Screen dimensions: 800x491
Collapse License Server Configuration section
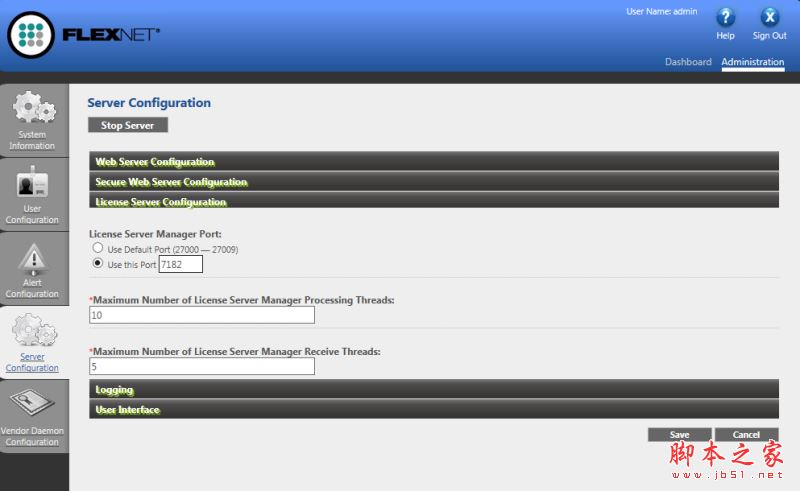(434, 200)
